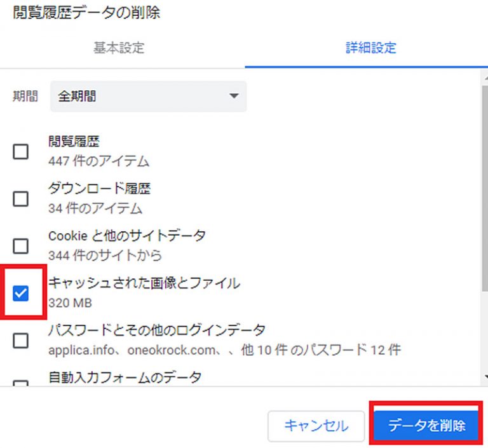
Task: Open the 全期間 time range dropdown
Action: (148, 97)
